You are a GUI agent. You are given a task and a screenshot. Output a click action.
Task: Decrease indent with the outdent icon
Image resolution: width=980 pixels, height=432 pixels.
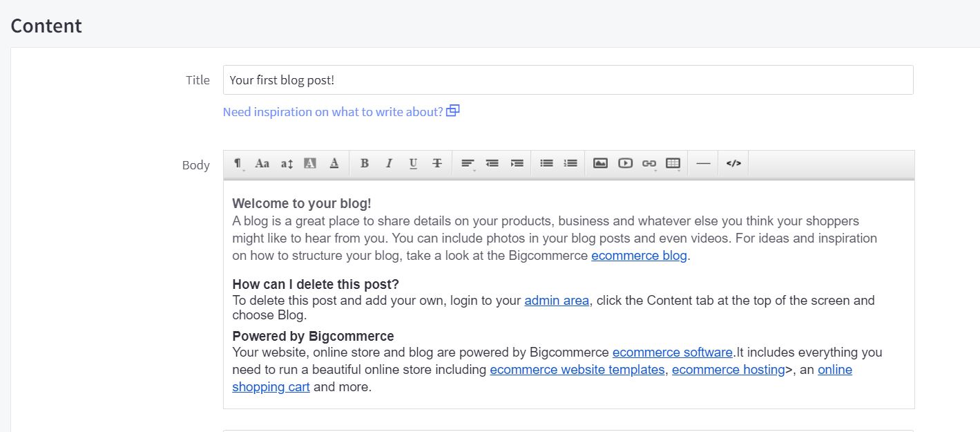(x=492, y=164)
